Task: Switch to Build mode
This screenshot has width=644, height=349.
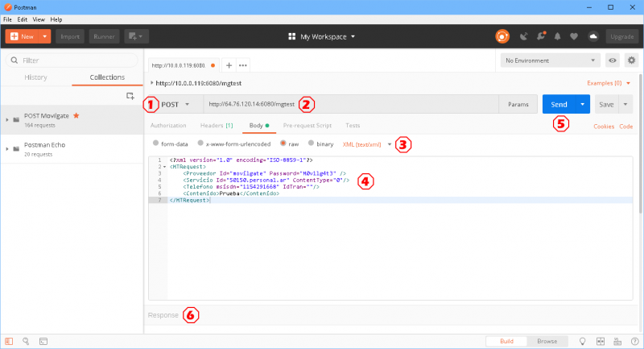Action: pos(506,341)
